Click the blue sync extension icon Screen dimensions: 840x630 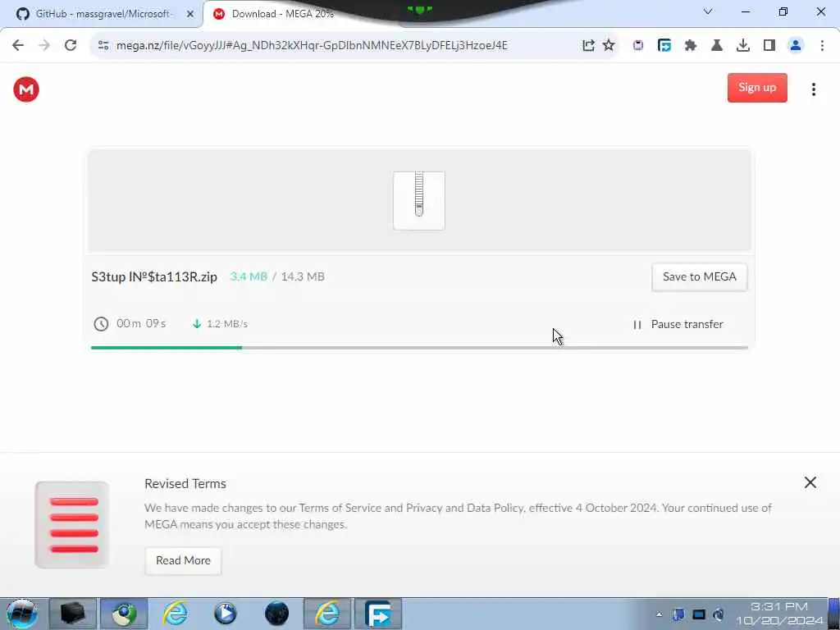coord(664,46)
